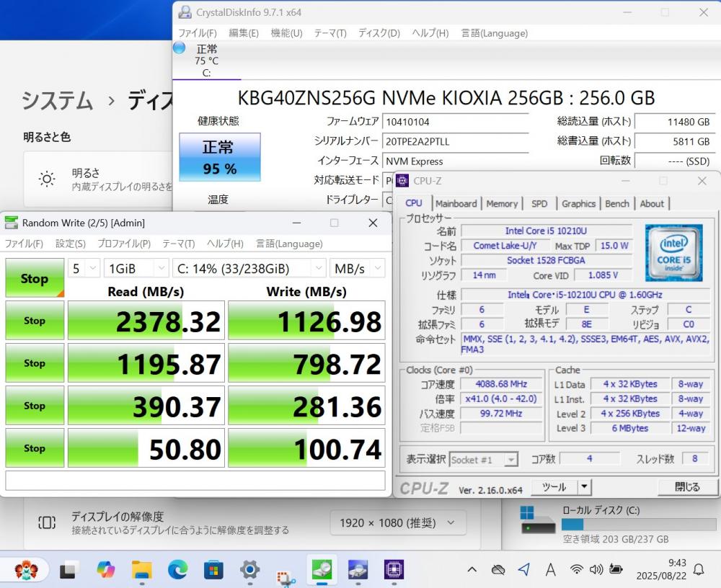Click Stop beside the 390.37 row
This screenshot has height=588, width=721.
pos(35,406)
